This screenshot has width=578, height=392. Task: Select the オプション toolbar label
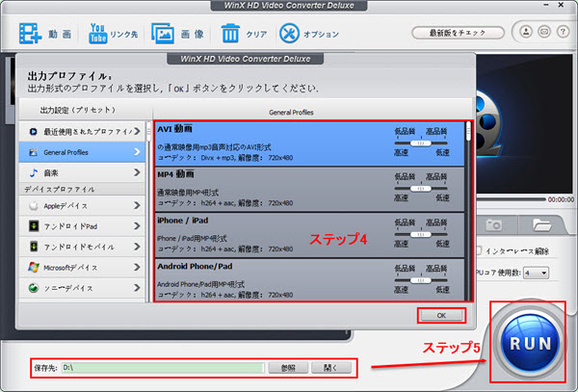pyautogui.click(x=321, y=35)
